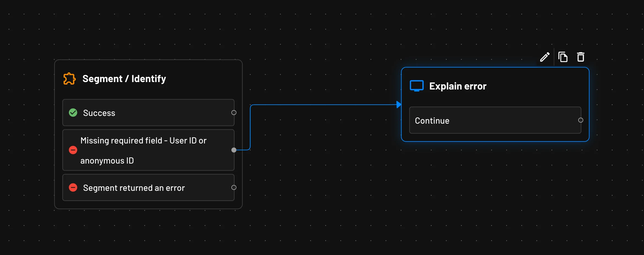Image resolution: width=644 pixels, height=255 pixels.
Task: Click the duplicate icon above the Explain error node
Action: pyautogui.click(x=563, y=57)
